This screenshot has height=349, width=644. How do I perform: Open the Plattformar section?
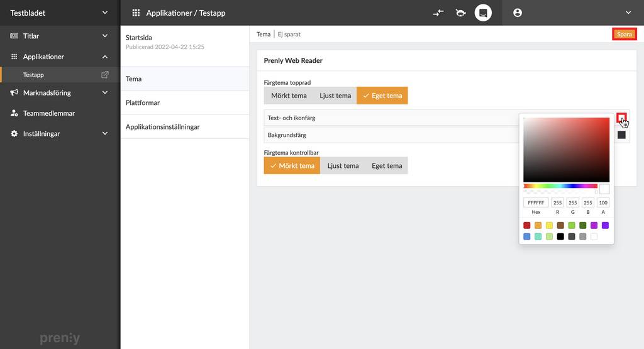185,102
